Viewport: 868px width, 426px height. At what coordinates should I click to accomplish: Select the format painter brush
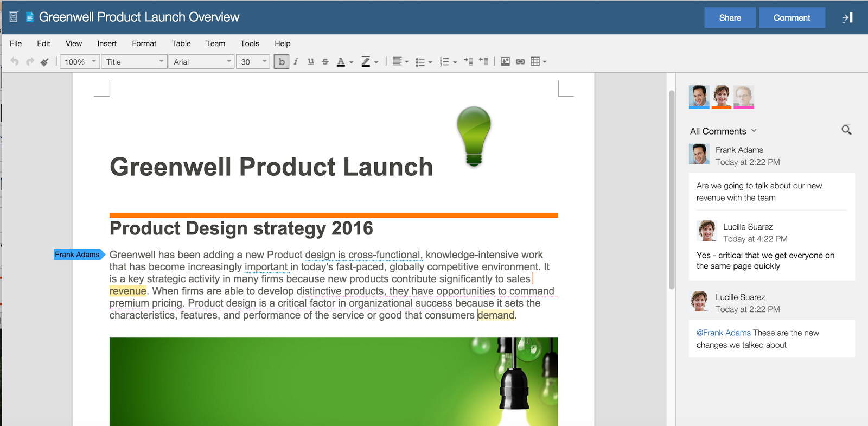coord(44,61)
